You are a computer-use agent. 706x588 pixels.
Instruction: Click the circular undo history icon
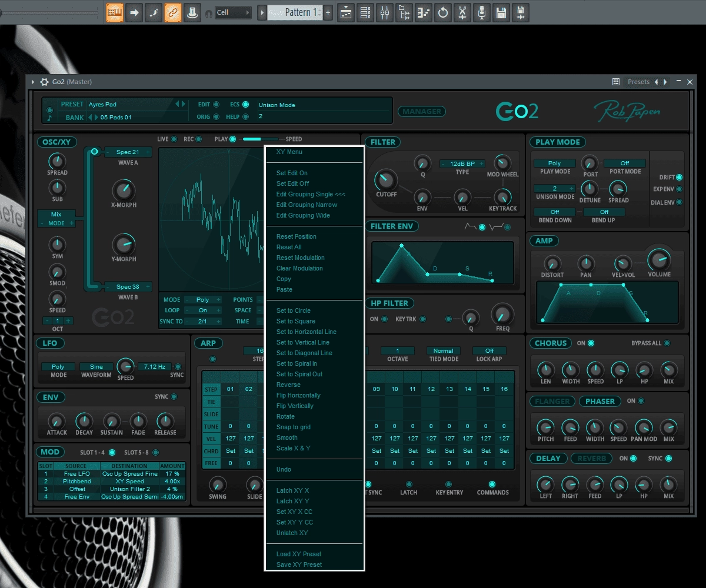tap(443, 12)
